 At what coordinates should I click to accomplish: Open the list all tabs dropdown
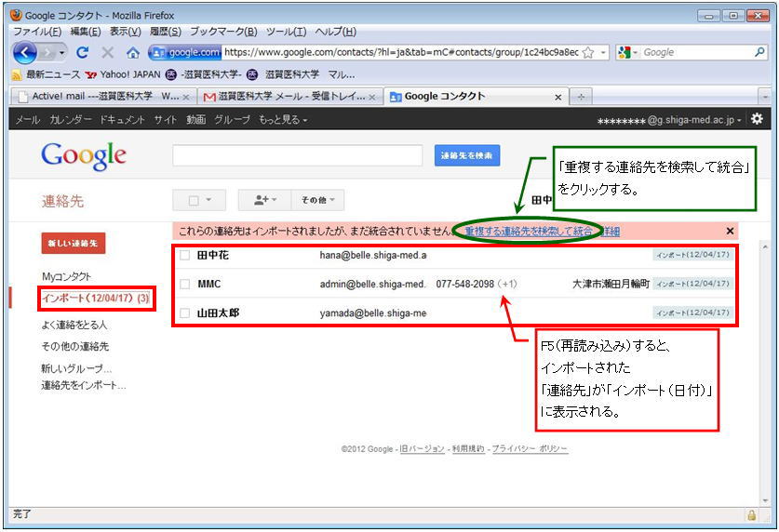tap(765, 97)
